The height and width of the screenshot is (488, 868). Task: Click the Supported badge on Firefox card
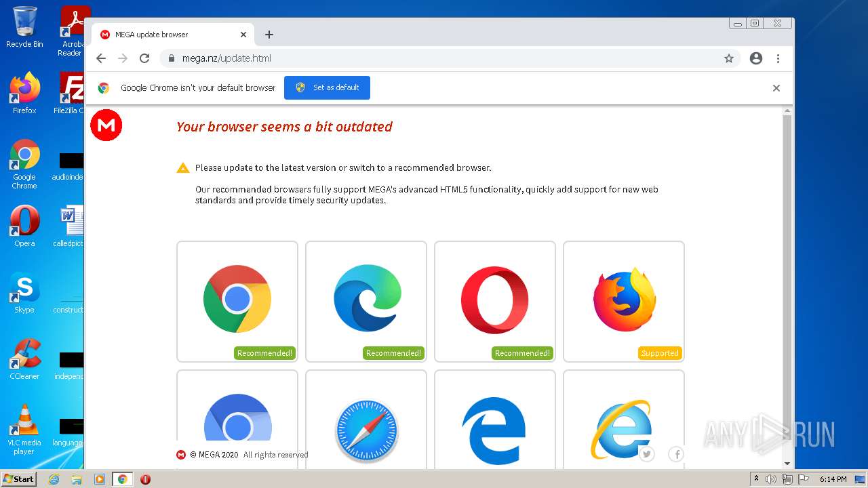click(x=660, y=353)
